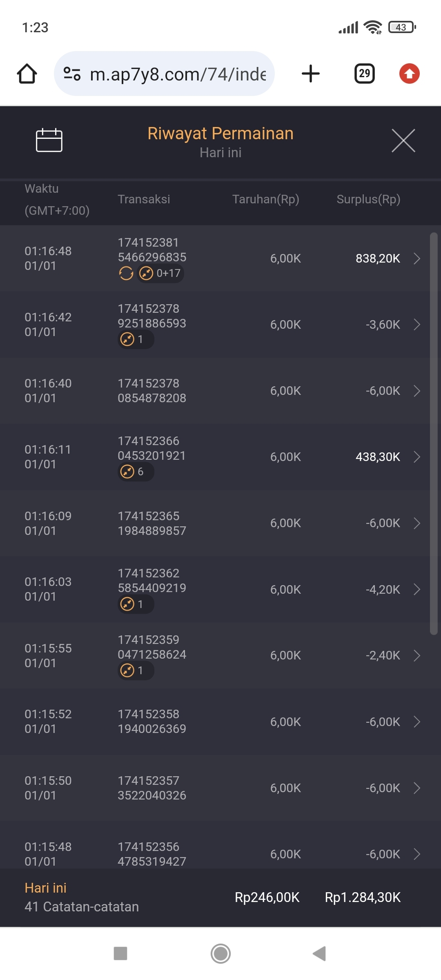441x980 pixels.
Task: Tap the red update arrow icon
Action: [x=409, y=74]
